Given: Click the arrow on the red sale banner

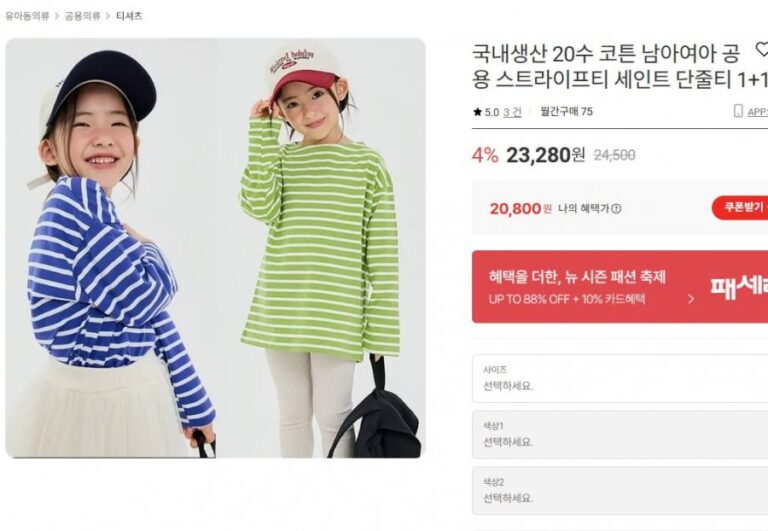Looking at the screenshot, I should tap(691, 299).
